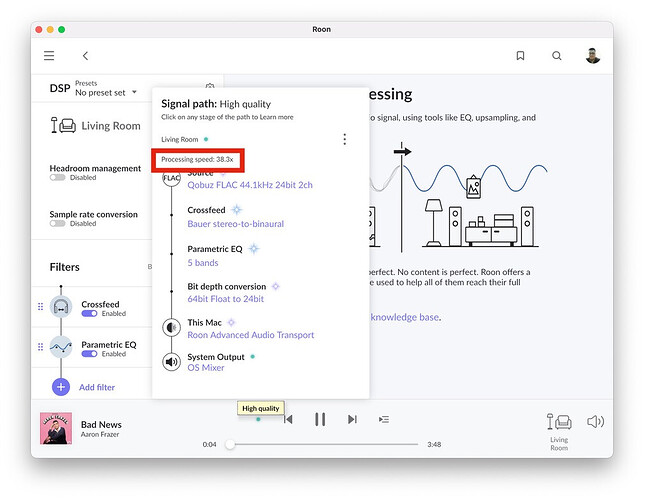Click the Living Room green status dot

(x=206, y=139)
